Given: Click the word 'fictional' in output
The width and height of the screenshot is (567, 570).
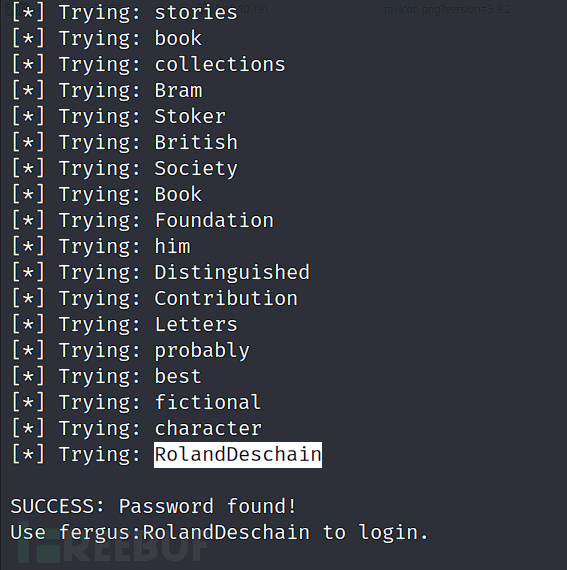Looking at the screenshot, I should point(208,402).
